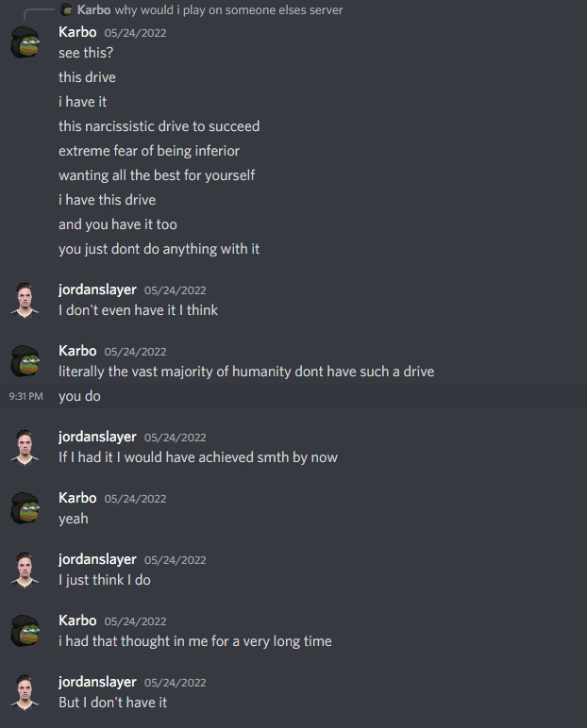Image resolution: width=587 pixels, height=728 pixels.
Task: Click Karbo's avatar beside 'i had that thought'
Action: 25,631
